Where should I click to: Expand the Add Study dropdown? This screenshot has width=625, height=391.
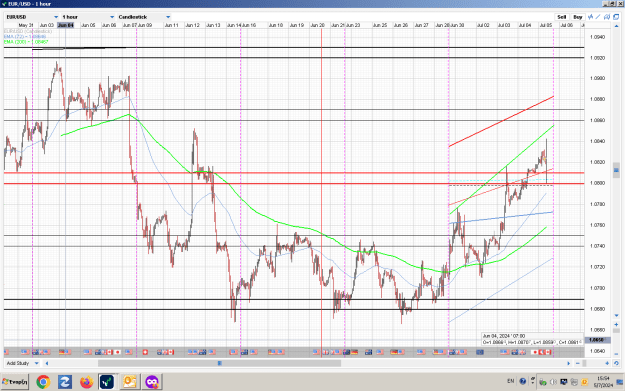coord(22,363)
